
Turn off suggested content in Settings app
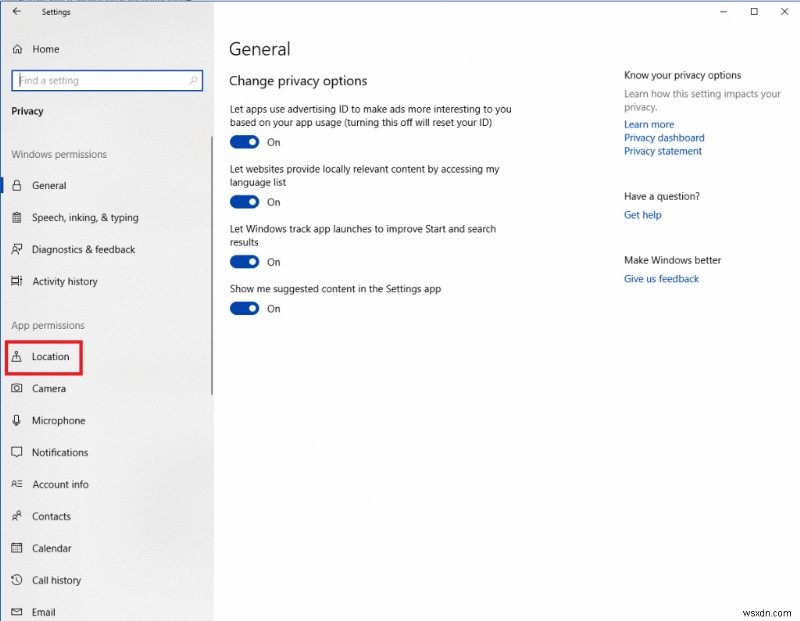tap(245, 308)
